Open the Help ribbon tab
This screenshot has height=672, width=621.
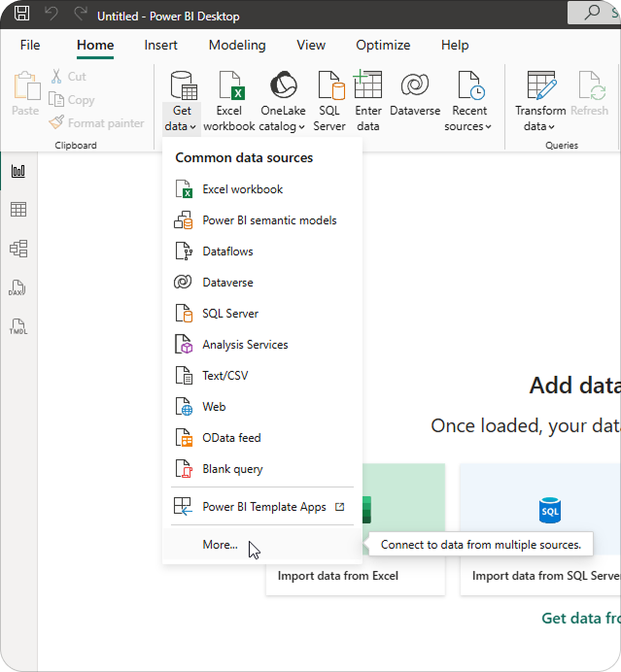coord(455,45)
